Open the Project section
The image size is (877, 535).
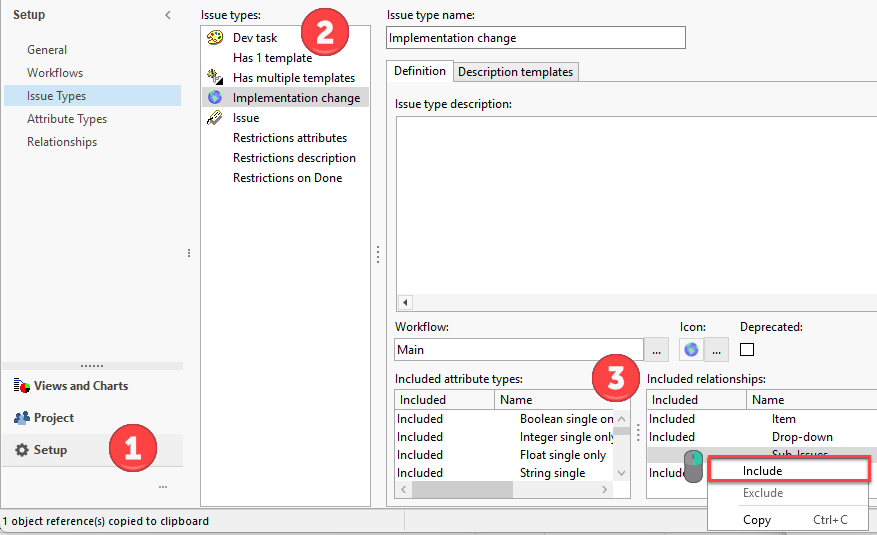[x=92, y=418]
